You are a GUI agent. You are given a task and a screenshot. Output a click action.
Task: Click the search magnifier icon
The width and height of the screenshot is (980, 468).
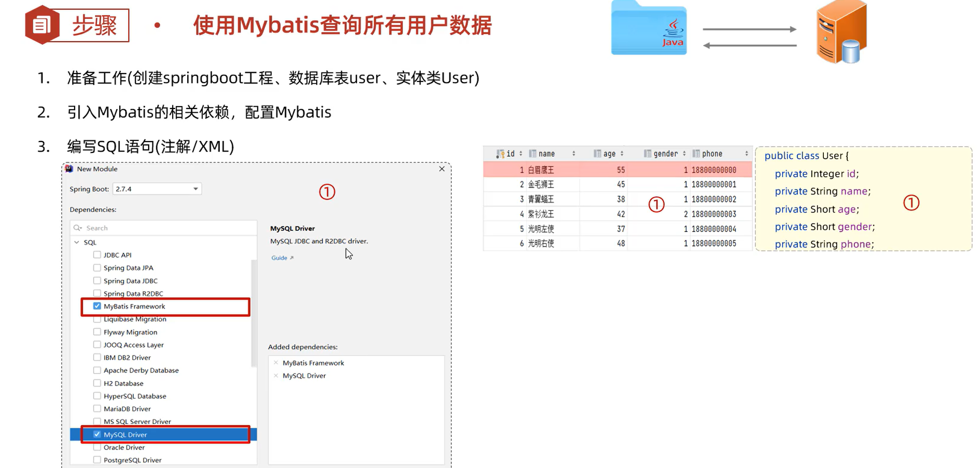click(78, 228)
